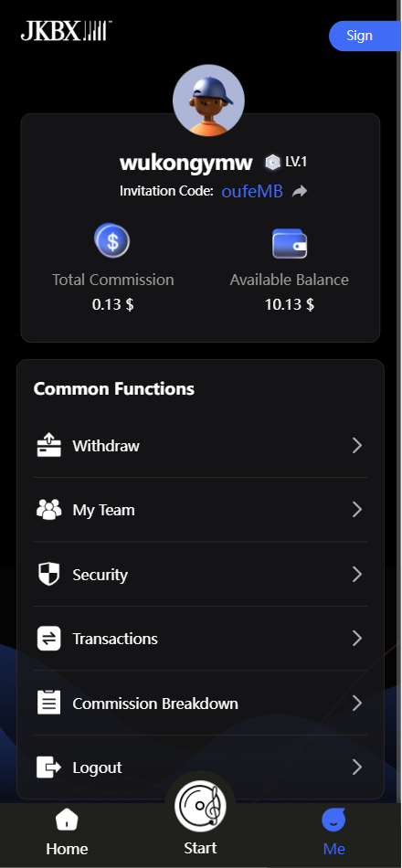The image size is (402, 868).
Task: Tap the Start music disc button
Action: [200, 805]
